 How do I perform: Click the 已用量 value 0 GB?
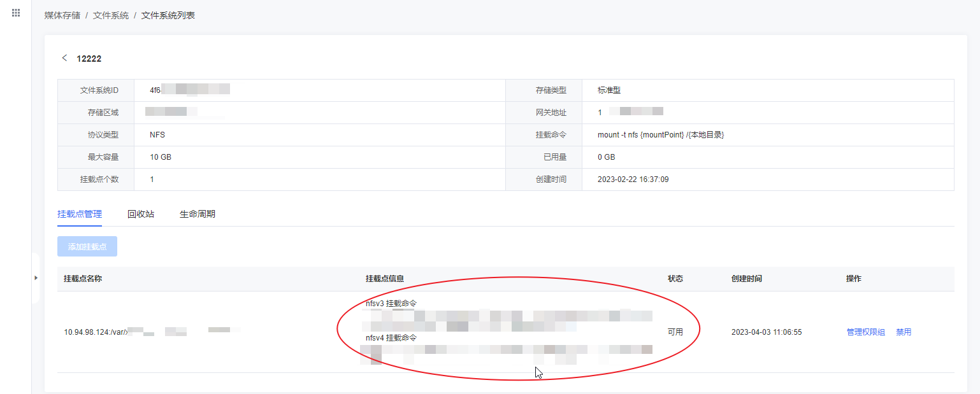(x=607, y=157)
